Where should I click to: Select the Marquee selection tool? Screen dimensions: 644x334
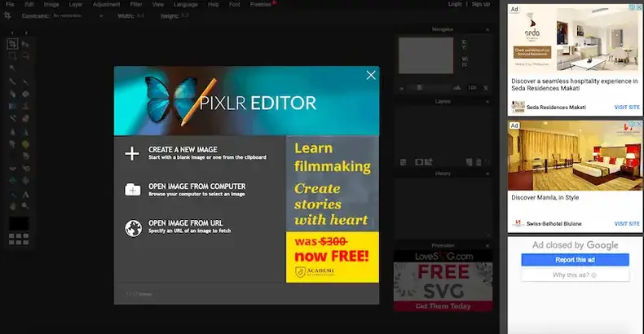[13, 56]
